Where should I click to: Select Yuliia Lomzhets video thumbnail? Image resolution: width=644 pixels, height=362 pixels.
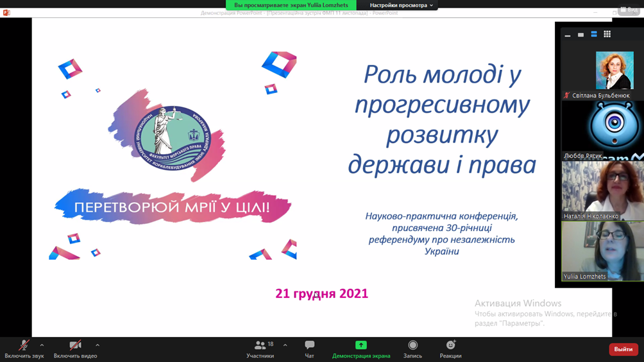click(x=602, y=250)
